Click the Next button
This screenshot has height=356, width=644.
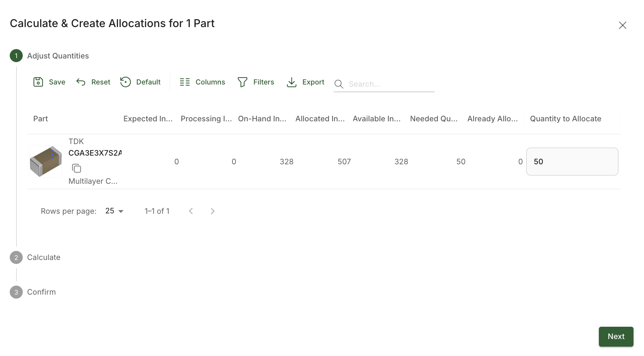point(616,337)
